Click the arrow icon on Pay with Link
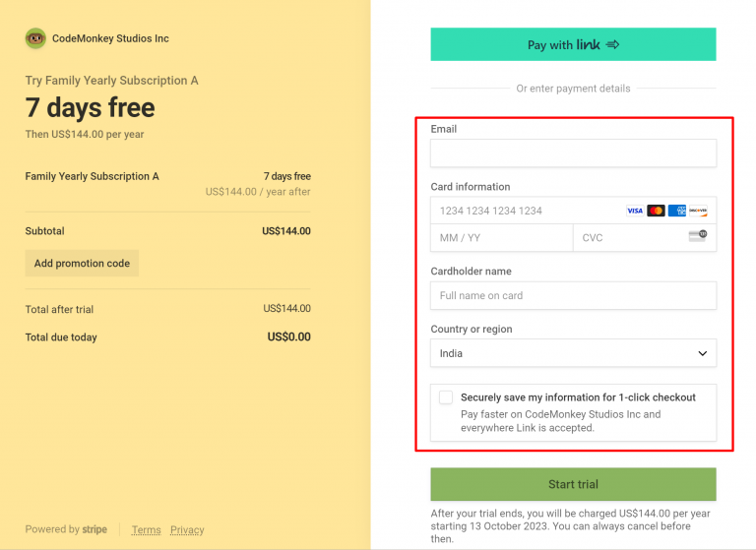 [x=612, y=44]
